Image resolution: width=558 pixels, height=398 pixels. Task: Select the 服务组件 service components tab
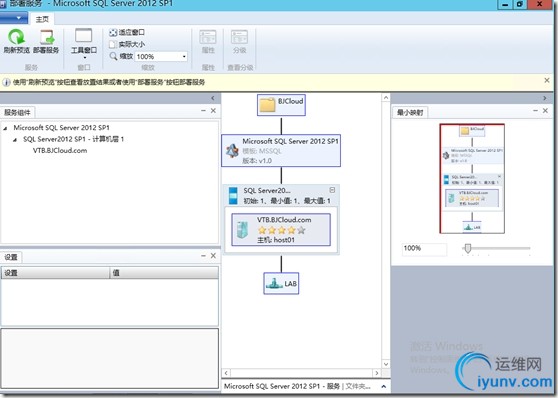point(17,112)
